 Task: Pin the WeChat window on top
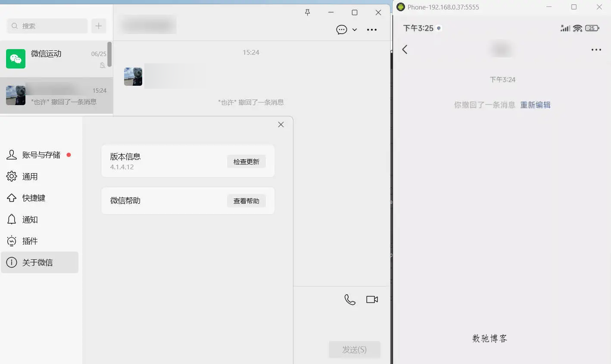(307, 12)
